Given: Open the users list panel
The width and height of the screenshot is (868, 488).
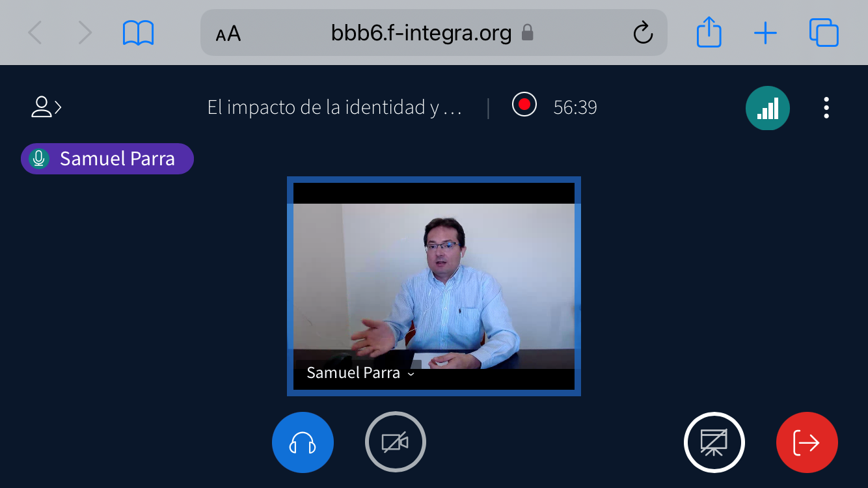Looking at the screenshot, I should click(46, 107).
